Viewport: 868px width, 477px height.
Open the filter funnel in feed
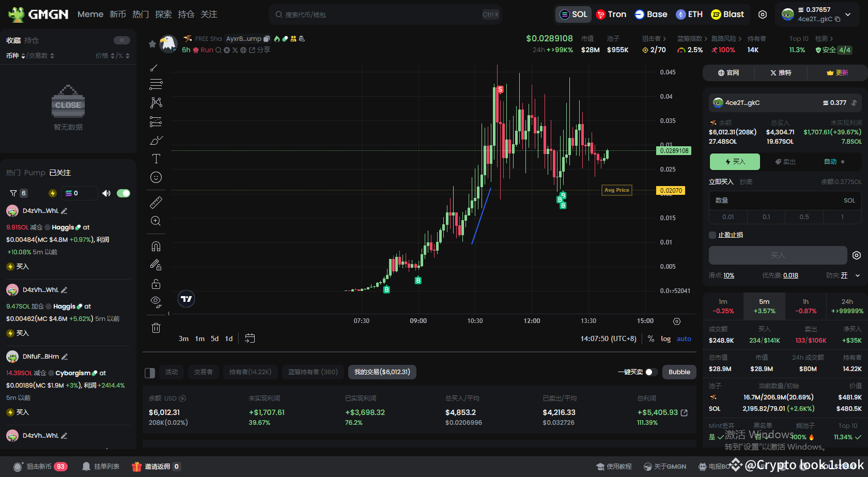click(x=13, y=193)
